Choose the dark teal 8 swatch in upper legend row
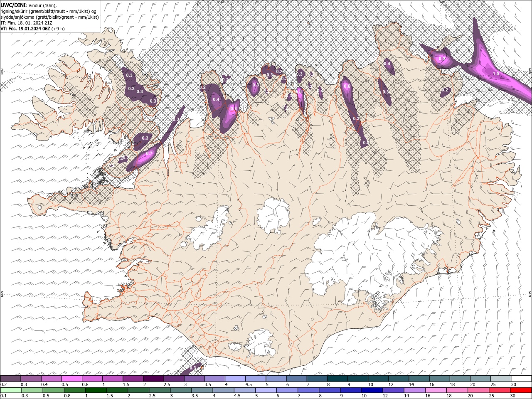The height and width of the screenshot is (399, 532). 337,379
